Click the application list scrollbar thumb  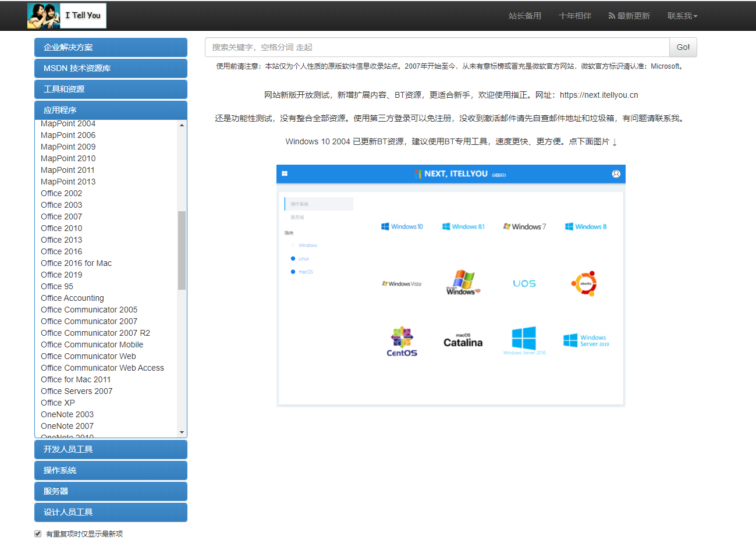(182, 250)
